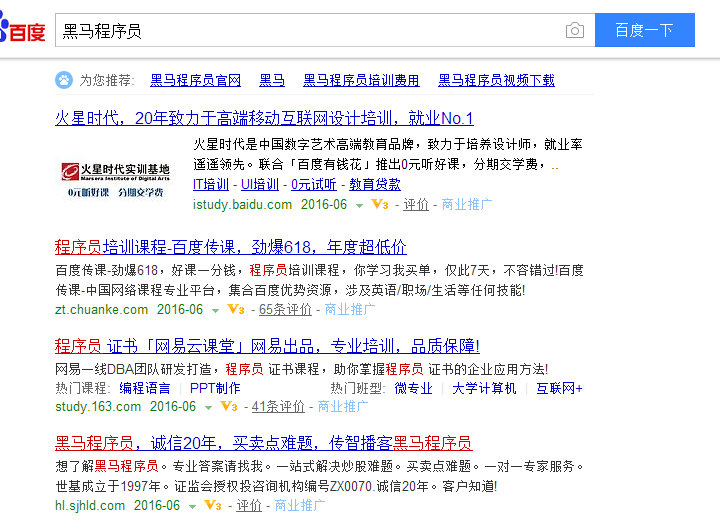Click the paw icon beside recommendations
The image size is (720, 529).
(63, 80)
